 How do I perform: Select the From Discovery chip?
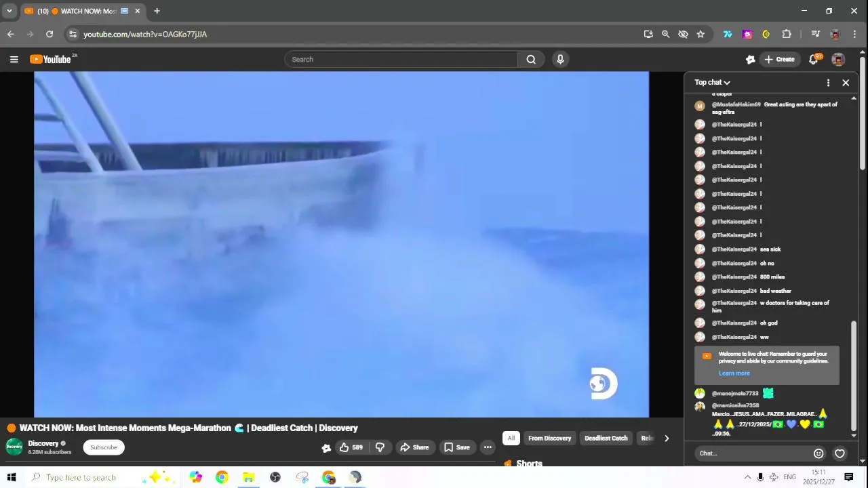pyautogui.click(x=550, y=439)
